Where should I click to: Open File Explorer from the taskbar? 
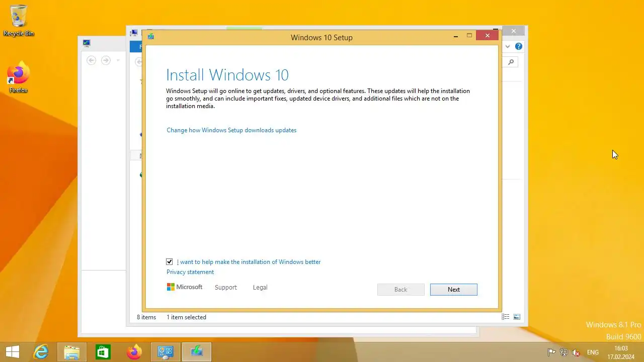tap(71, 352)
